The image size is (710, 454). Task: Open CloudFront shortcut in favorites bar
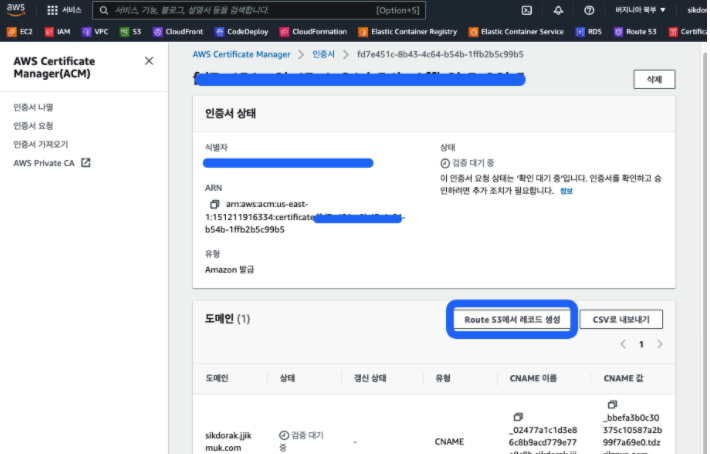pos(178,32)
